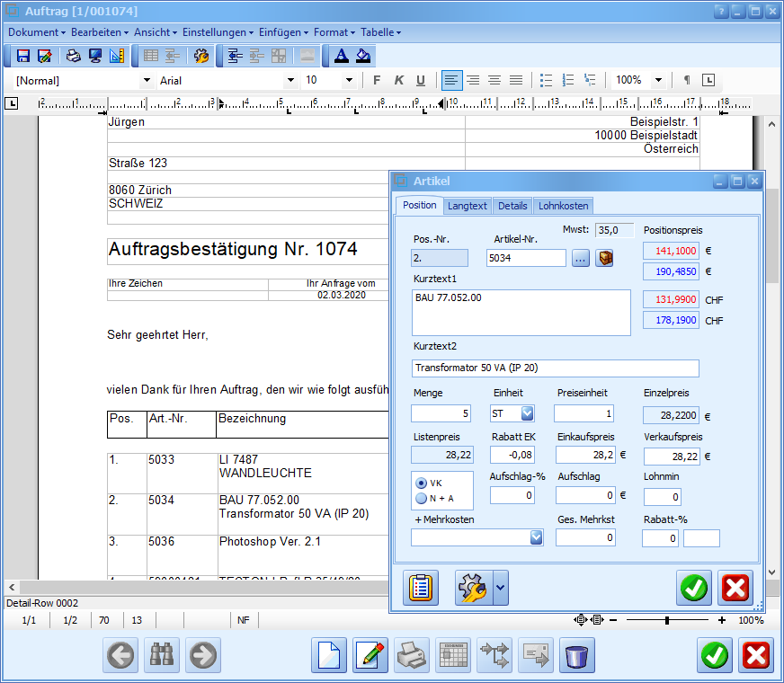784x683 pixels.
Task: Select the VK radio button
Action: click(x=422, y=483)
